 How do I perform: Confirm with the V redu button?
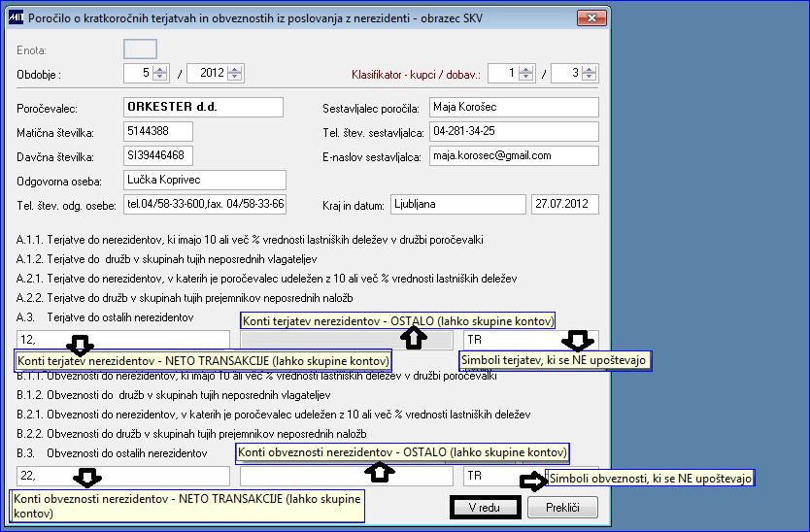point(485,508)
